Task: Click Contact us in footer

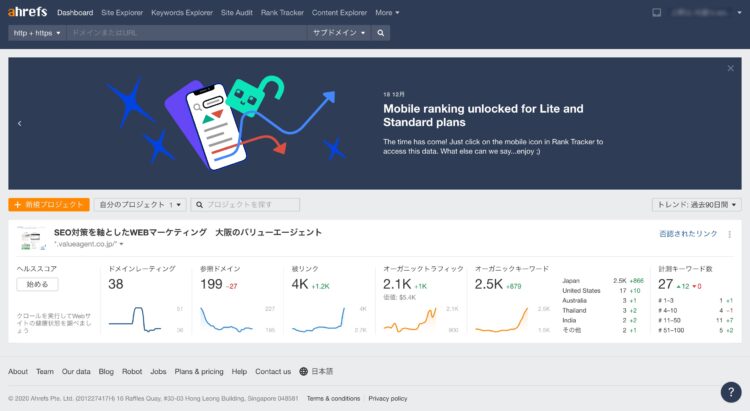Action: 273,371
